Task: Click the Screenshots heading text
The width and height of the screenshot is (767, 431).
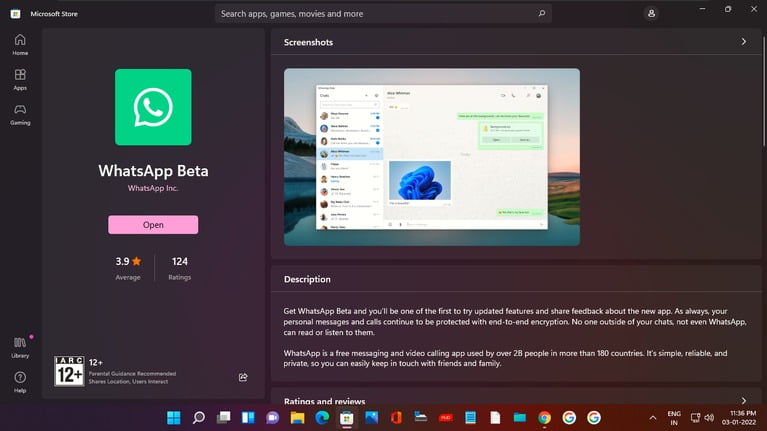Action: tap(308, 43)
